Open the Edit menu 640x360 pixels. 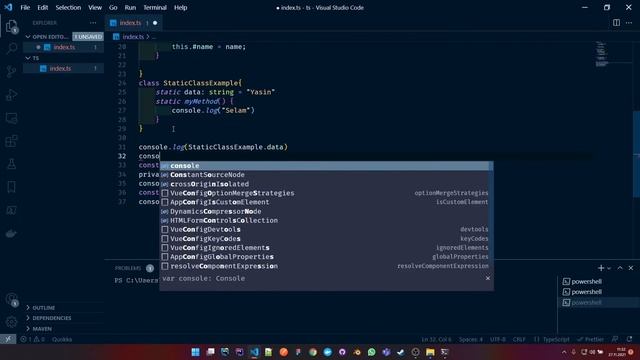[42, 7]
